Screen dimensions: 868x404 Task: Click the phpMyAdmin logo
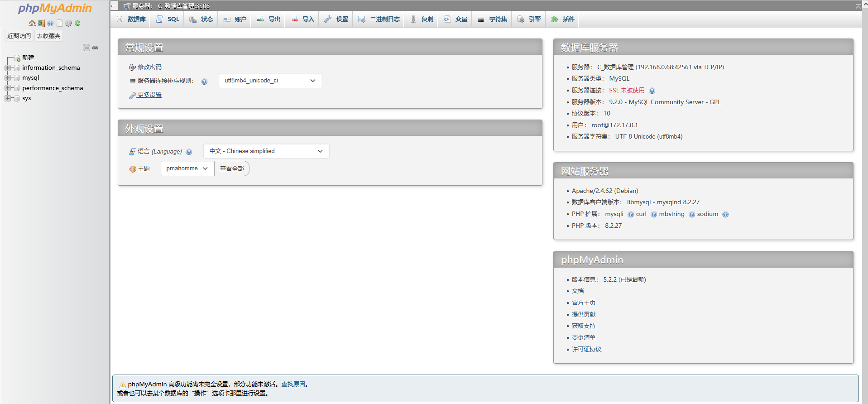click(x=55, y=8)
